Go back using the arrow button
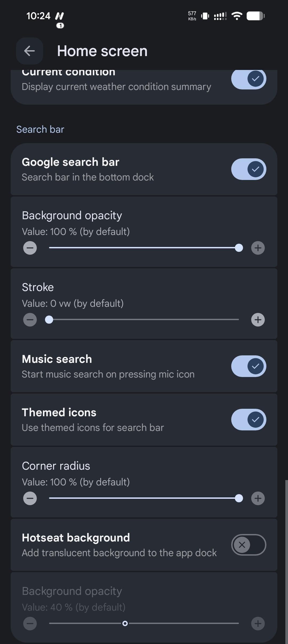Viewport: 288px width, 644px height. tap(30, 51)
